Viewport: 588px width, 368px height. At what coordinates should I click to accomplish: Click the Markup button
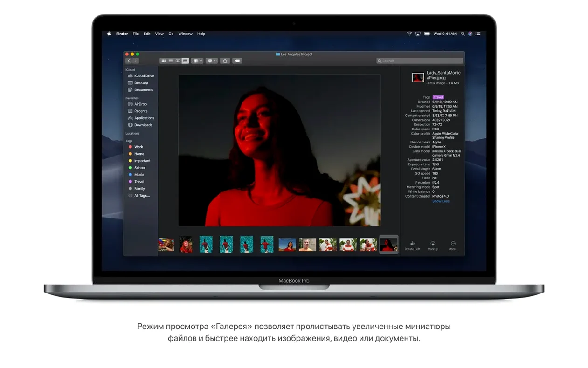[433, 245]
